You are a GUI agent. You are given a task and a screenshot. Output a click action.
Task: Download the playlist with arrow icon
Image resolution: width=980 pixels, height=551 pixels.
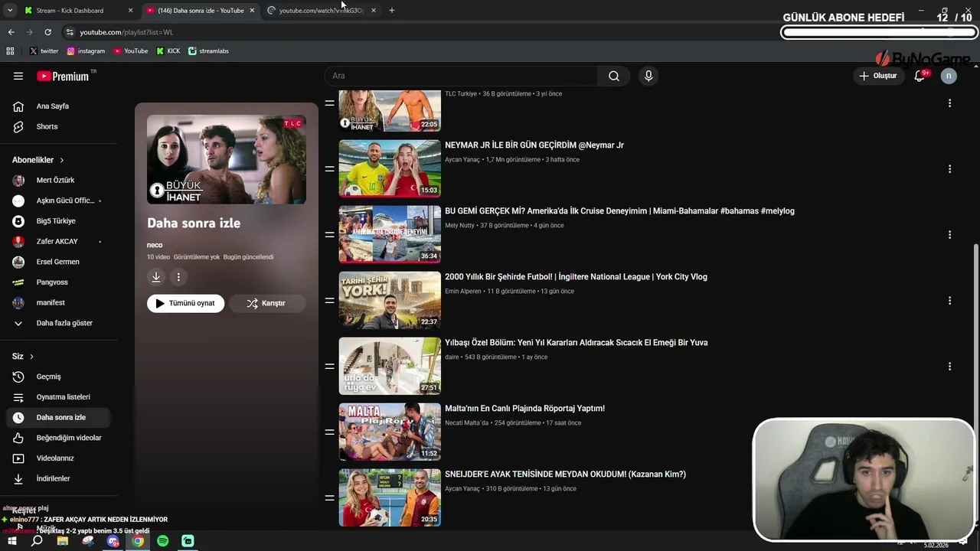coord(156,277)
